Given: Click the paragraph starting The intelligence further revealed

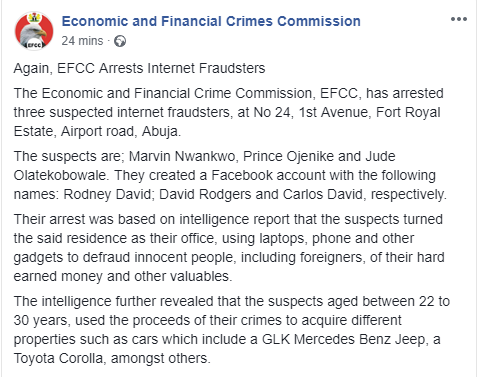Looking at the screenshot, I should [232, 330].
